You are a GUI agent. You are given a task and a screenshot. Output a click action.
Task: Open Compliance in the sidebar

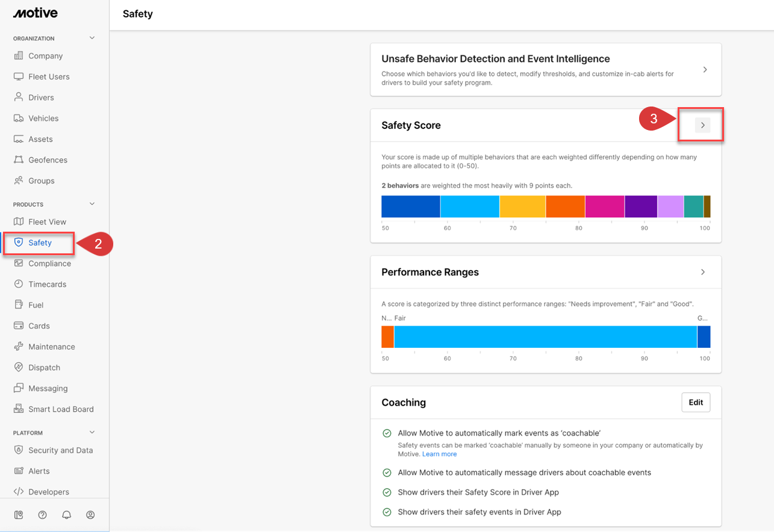click(49, 264)
